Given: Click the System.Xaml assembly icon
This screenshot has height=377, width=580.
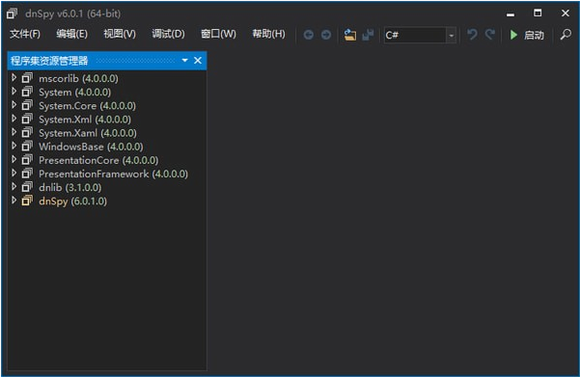Looking at the screenshot, I should pos(27,132).
